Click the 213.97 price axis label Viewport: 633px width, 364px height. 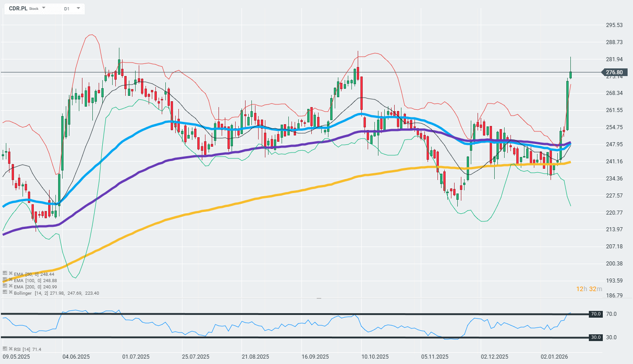click(x=615, y=229)
